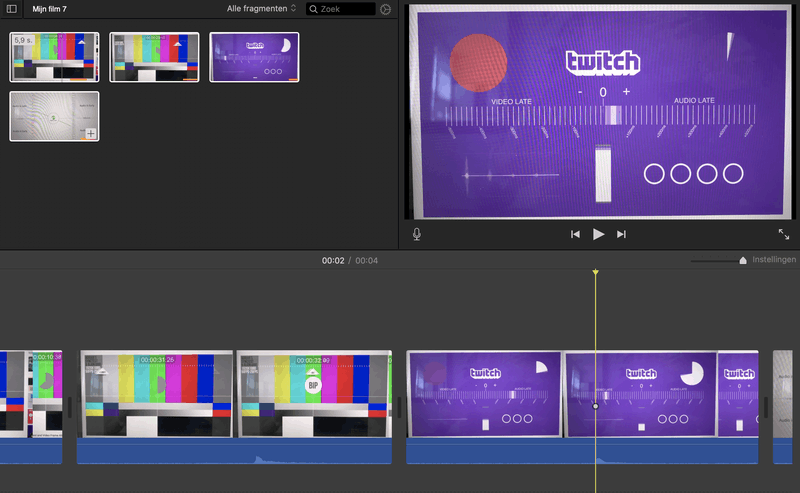Select first purple Twitch clip in timeline
The image size is (800, 493).
click(x=484, y=393)
